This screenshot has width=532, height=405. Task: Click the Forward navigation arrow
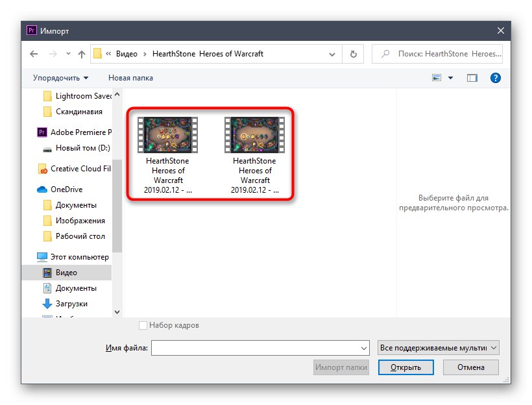[53, 54]
